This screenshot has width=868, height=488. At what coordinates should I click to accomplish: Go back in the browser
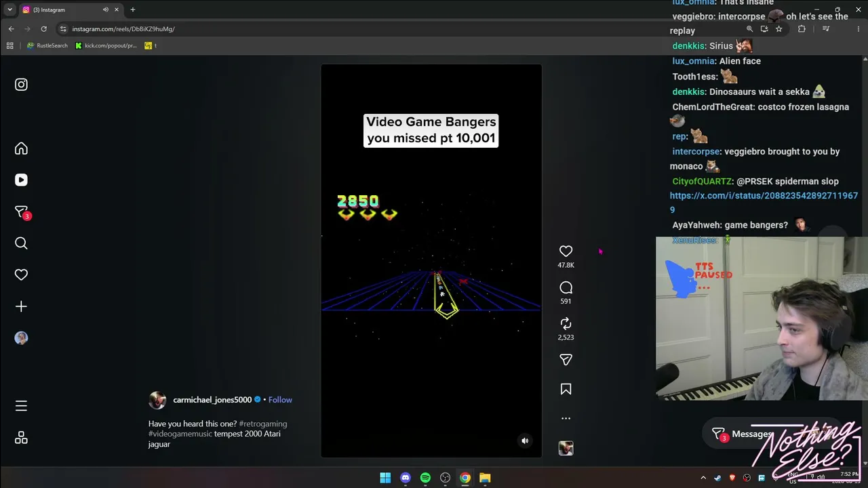(x=11, y=29)
